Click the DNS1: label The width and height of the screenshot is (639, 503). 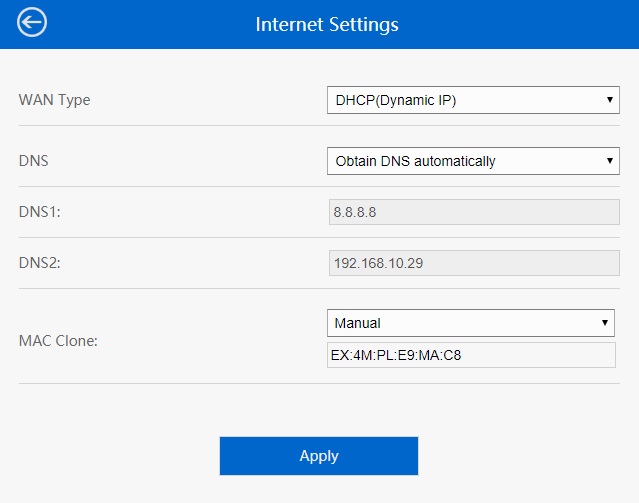[40, 212]
